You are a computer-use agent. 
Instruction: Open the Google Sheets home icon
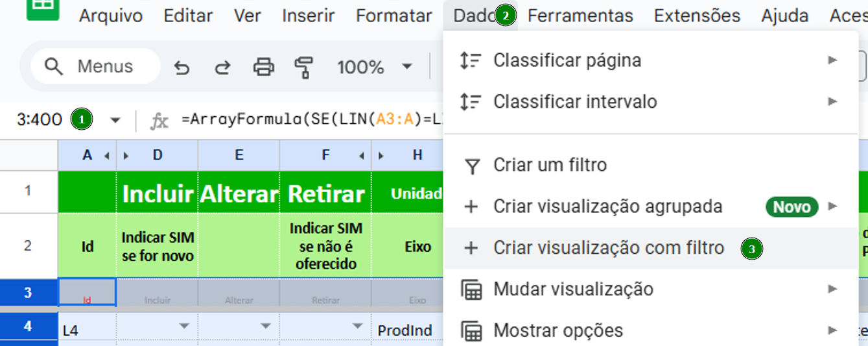(43, 8)
